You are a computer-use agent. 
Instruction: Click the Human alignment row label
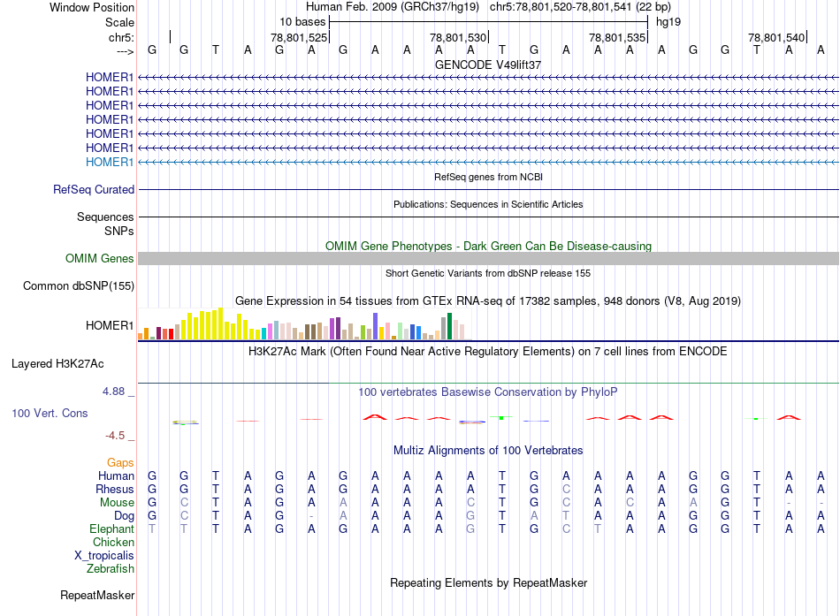click(116, 475)
